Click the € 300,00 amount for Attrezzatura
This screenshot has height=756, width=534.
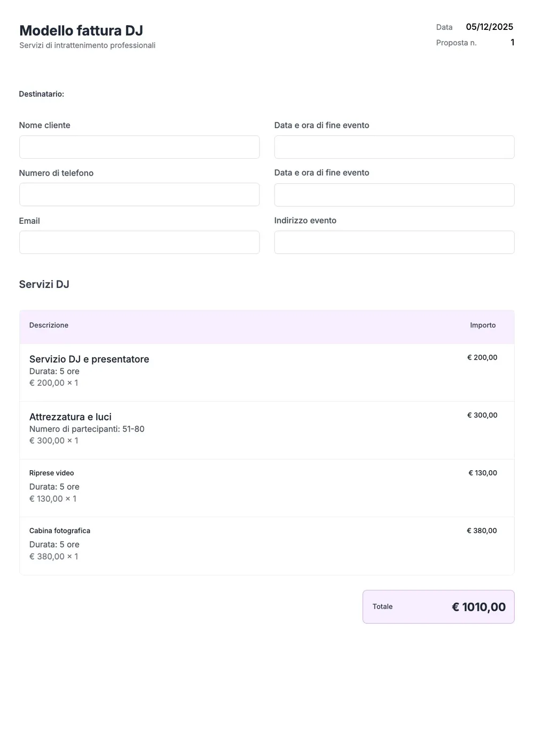point(482,415)
